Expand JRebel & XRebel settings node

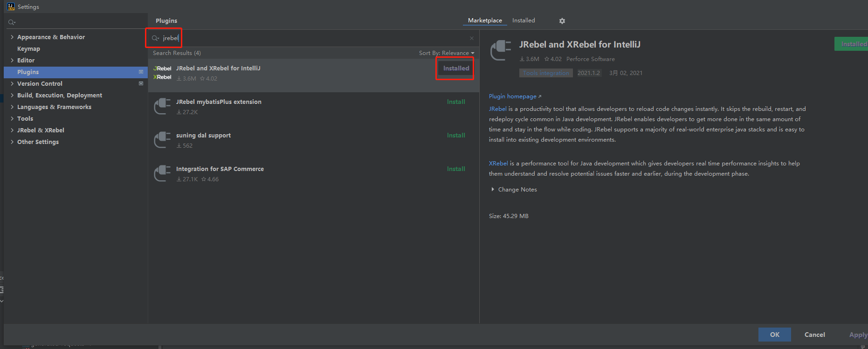coord(12,130)
